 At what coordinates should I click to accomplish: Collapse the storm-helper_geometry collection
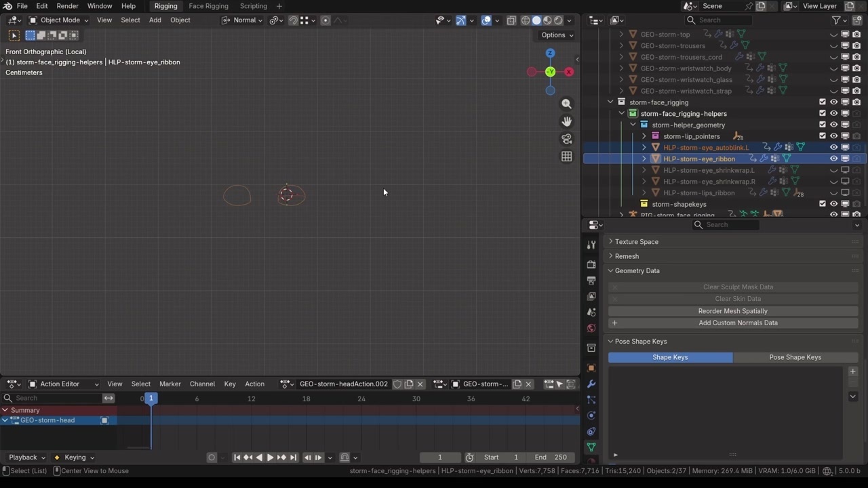pyautogui.click(x=633, y=125)
